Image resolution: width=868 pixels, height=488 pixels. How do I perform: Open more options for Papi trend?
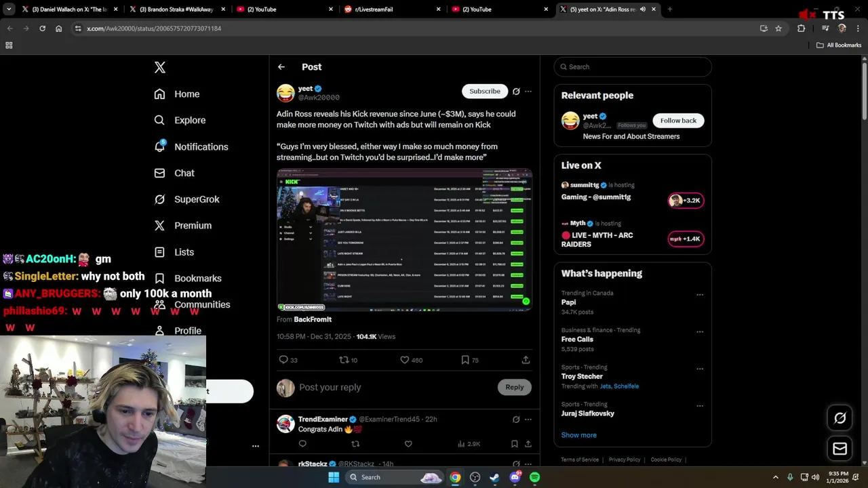(700, 295)
